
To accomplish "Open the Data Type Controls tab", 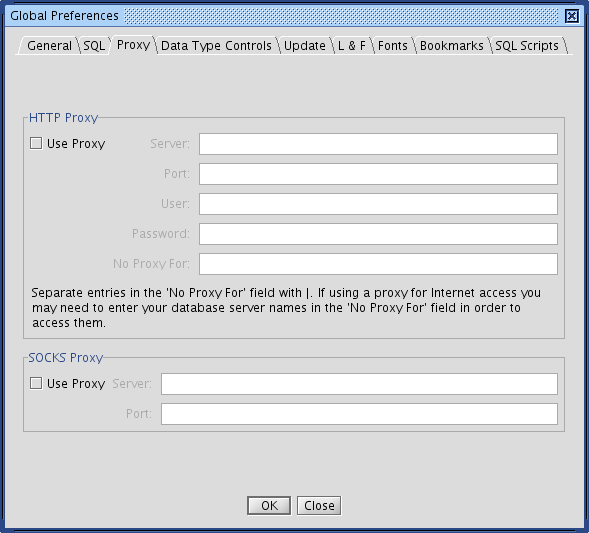I will [x=216, y=46].
